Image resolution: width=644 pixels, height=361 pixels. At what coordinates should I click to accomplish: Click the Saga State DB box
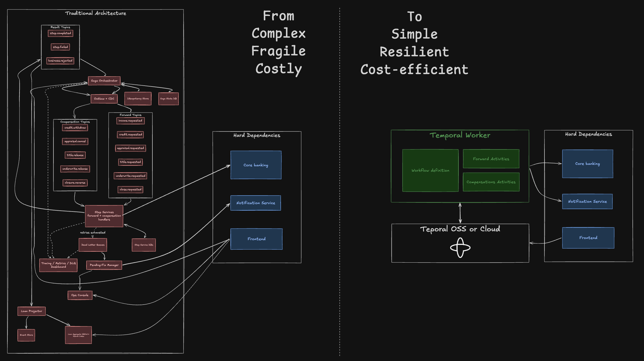168,99
